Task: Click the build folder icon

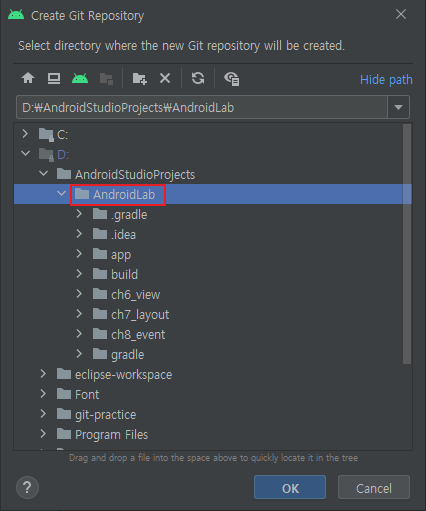Action: [100, 274]
